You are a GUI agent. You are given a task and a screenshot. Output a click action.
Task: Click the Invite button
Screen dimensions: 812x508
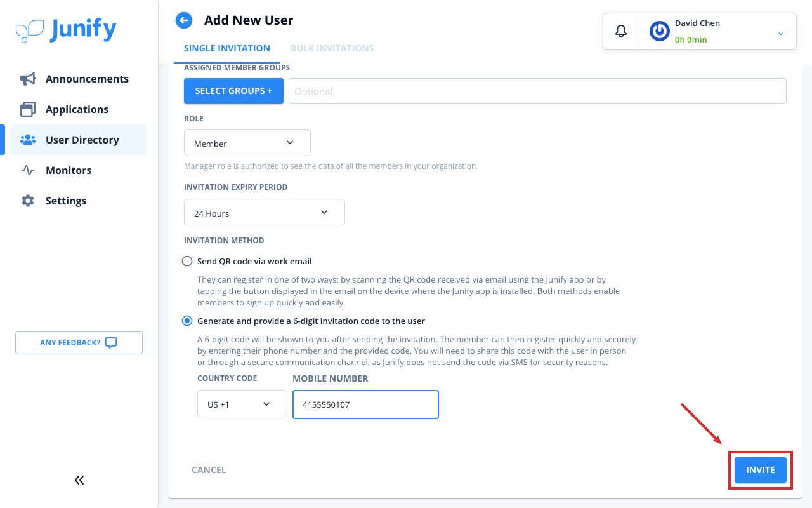761,470
